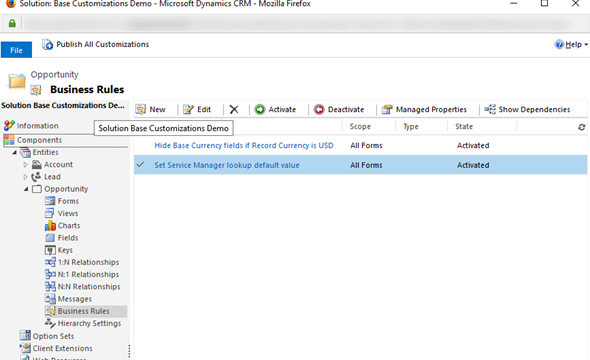Uncheck the Set Service Manager row checkmark

(x=140, y=165)
